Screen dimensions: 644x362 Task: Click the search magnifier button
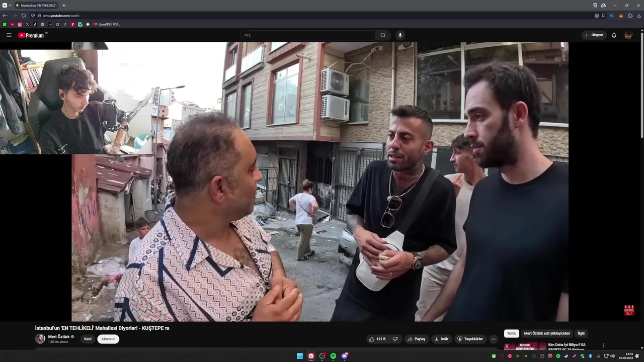coord(383,35)
